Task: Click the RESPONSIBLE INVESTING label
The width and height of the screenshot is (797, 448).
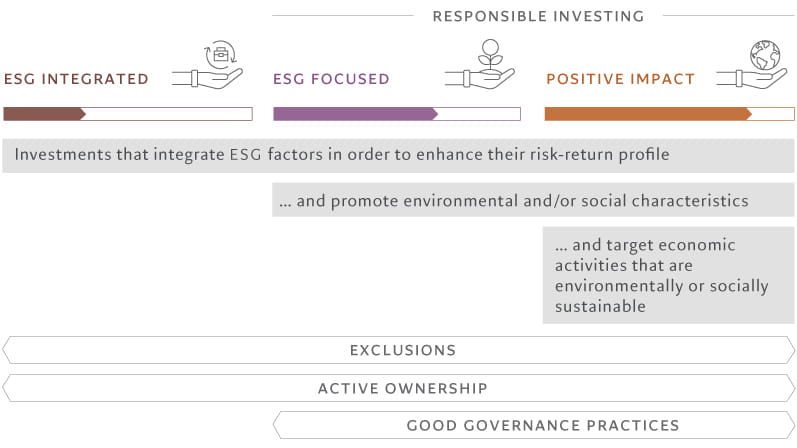Action: click(538, 16)
